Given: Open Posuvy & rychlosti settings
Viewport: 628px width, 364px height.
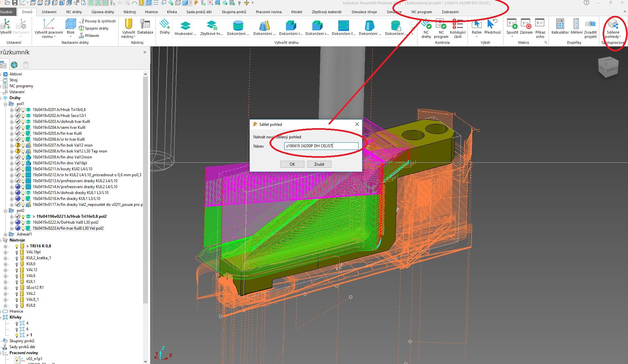Looking at the screenshot, I should click(x=97, y=21).
